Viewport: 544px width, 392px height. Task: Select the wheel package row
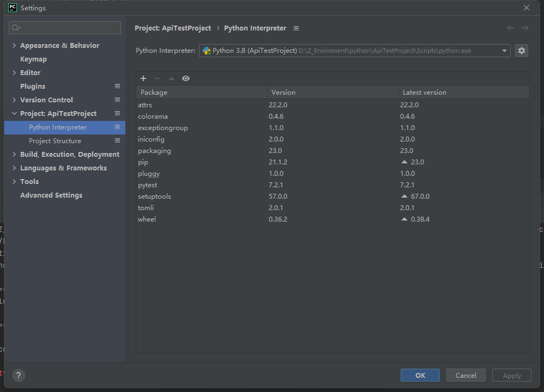click(x=333, y=219)
